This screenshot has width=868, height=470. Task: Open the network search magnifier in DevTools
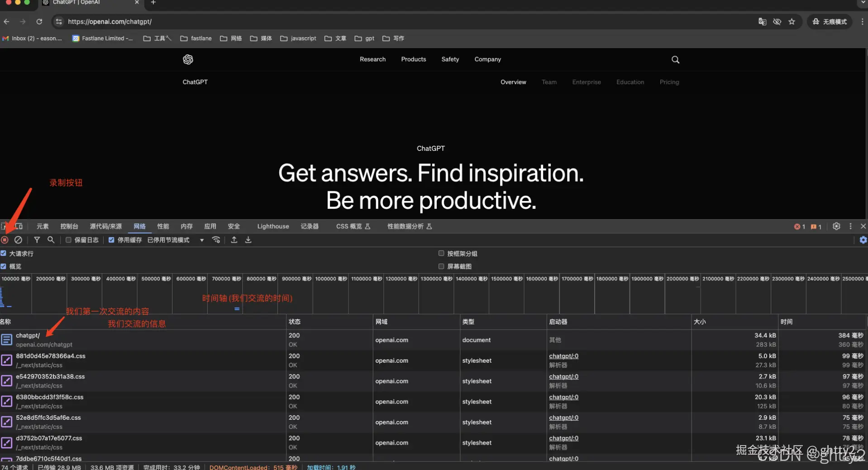(51, 240)
